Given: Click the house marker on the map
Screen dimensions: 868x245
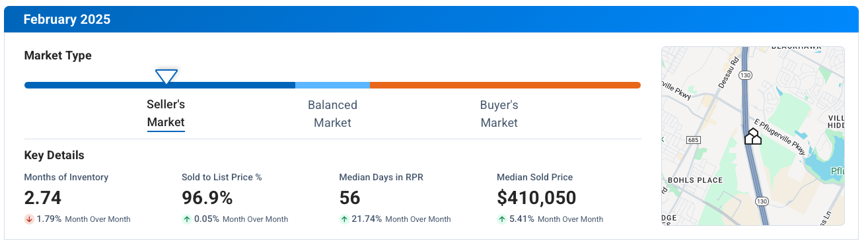Looking at the screenshot, I should [753, 137].
